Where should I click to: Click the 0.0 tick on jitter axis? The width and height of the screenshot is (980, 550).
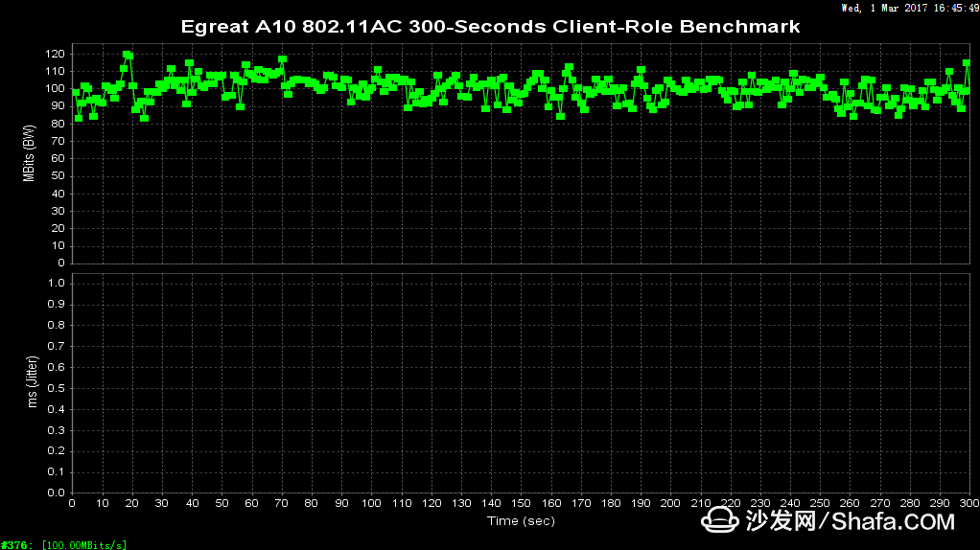point(57,493)
